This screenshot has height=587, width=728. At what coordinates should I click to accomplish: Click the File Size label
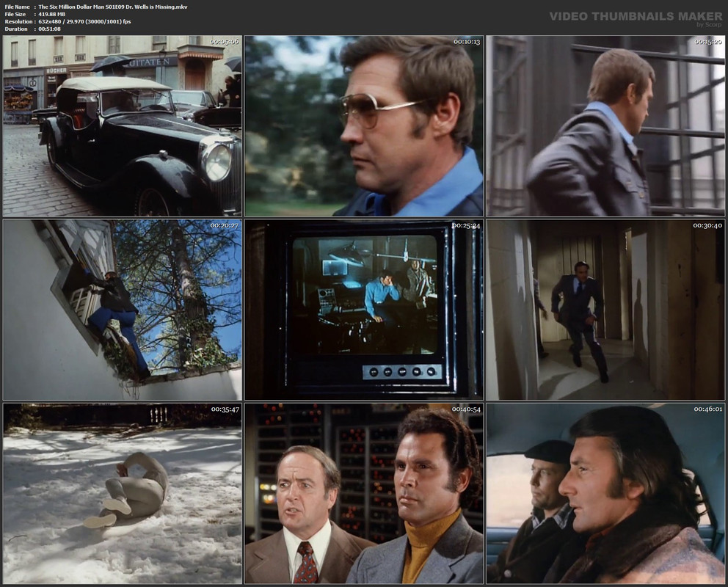(15, 15)
